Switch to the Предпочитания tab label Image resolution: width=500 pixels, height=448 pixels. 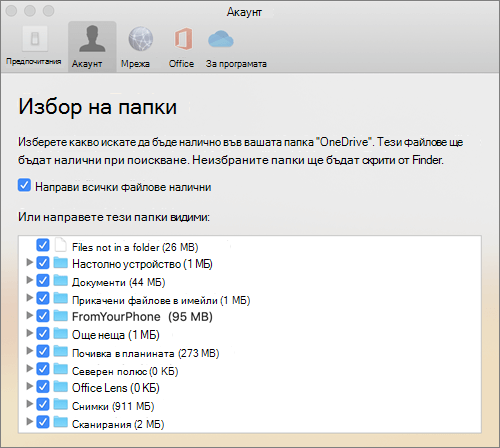(34, 62)
